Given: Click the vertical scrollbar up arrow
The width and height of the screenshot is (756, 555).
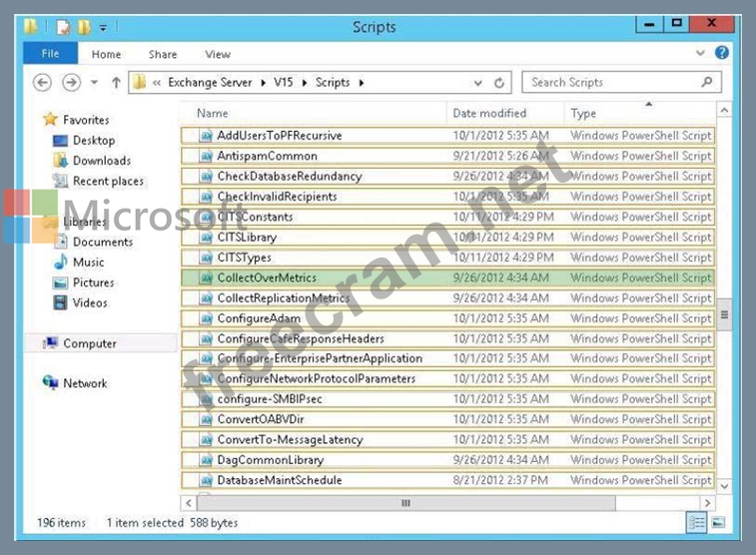Looking at the screenshot, I should point(724,111).
